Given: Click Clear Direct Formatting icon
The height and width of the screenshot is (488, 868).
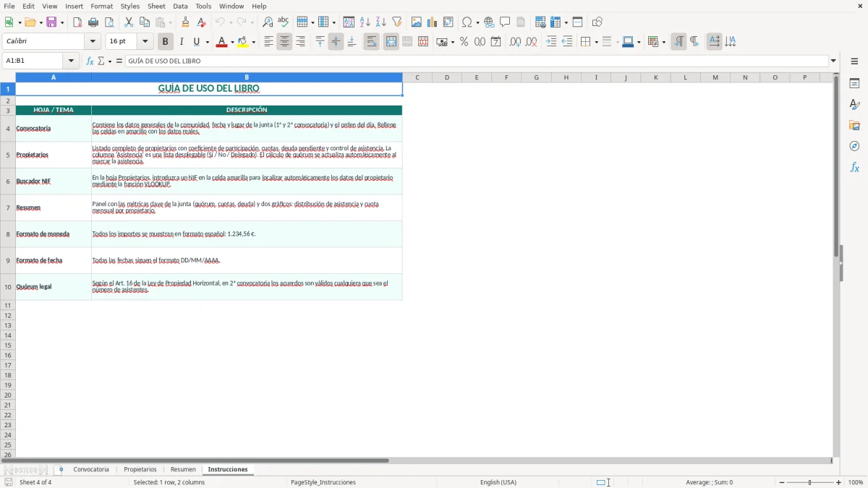Looking at the screenshot, I should coord(201,22).
